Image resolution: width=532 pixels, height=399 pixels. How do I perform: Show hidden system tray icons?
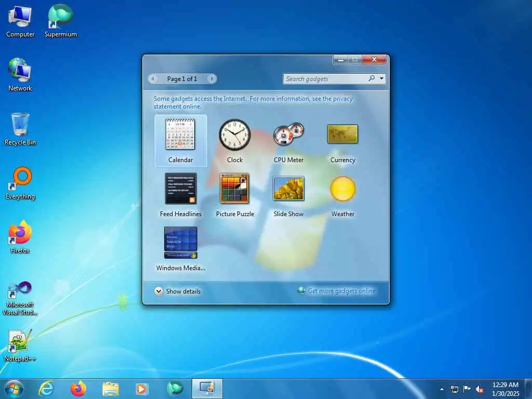tap(442, 389)
